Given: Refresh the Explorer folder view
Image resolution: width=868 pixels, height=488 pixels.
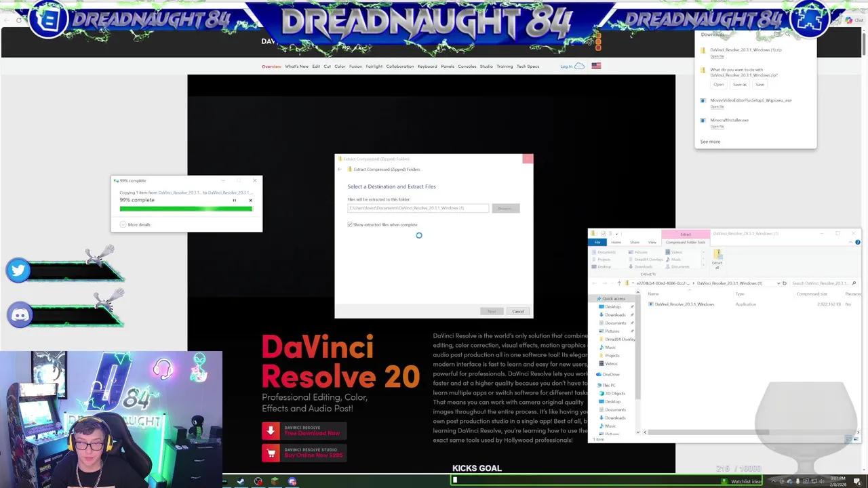Looking at the screenshot, I should [785, 283].
